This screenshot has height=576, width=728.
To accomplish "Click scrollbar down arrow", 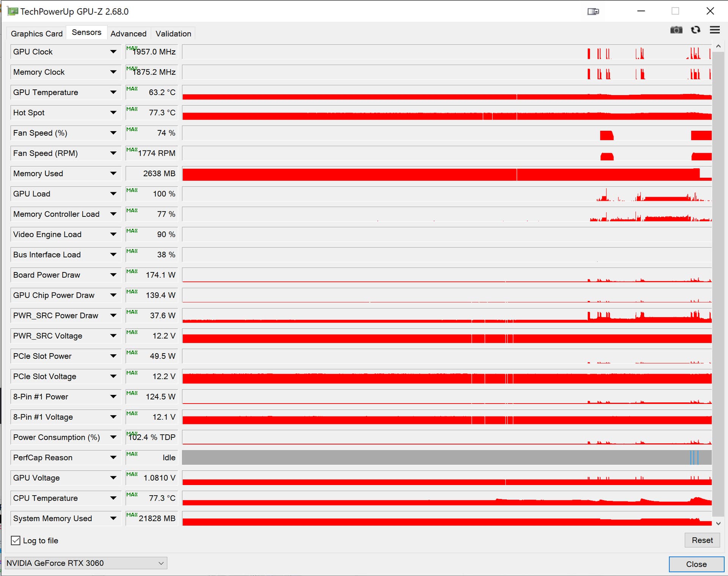I will click(718, 523).
